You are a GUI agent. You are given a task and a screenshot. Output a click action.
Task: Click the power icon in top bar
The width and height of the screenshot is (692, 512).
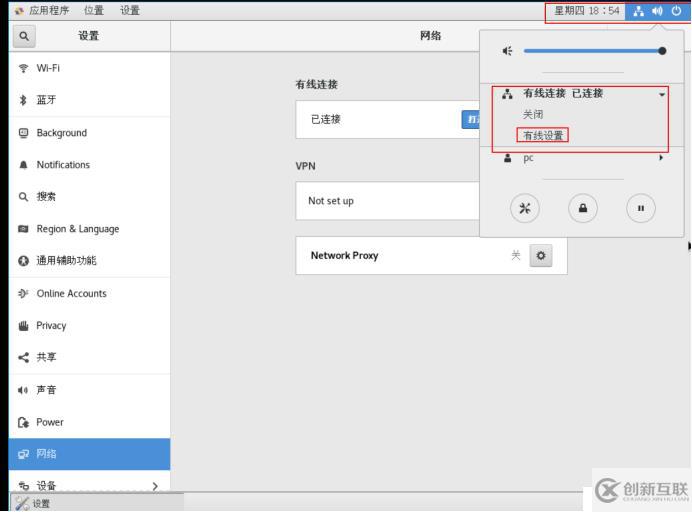pos(676,11)
